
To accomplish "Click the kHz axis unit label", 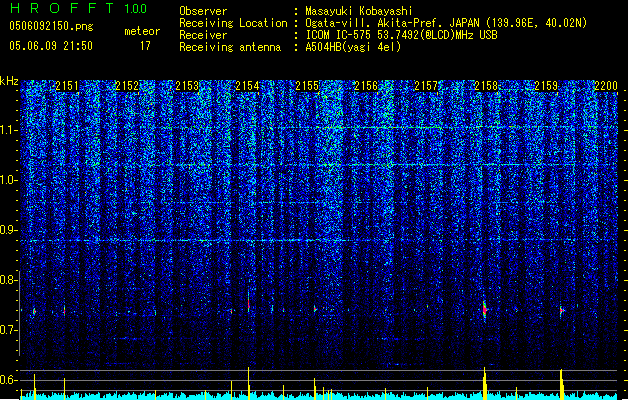I will 9,81.
